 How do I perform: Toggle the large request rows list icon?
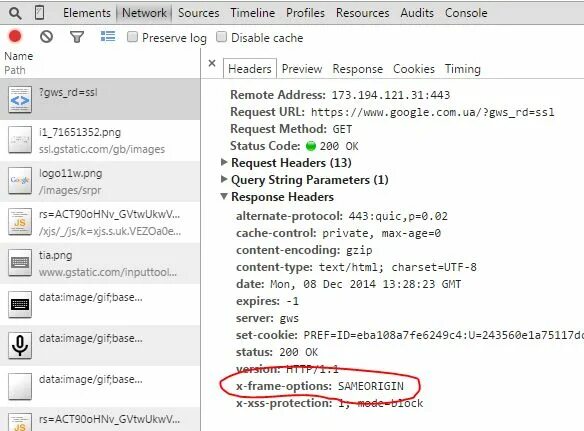pyautogui.click(x=108, y=37)
